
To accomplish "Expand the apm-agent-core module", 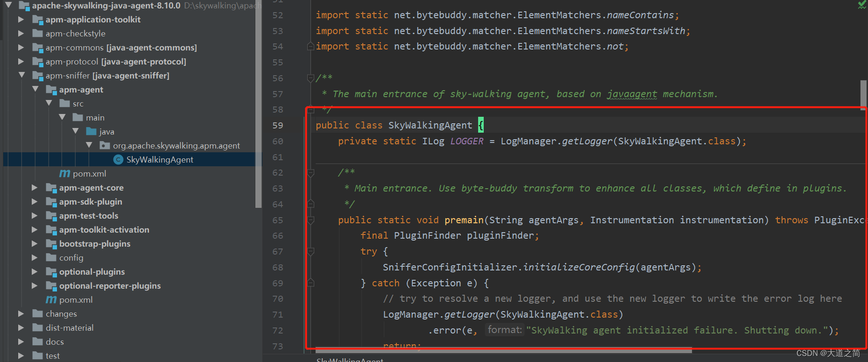I will [x=34, y=188].
